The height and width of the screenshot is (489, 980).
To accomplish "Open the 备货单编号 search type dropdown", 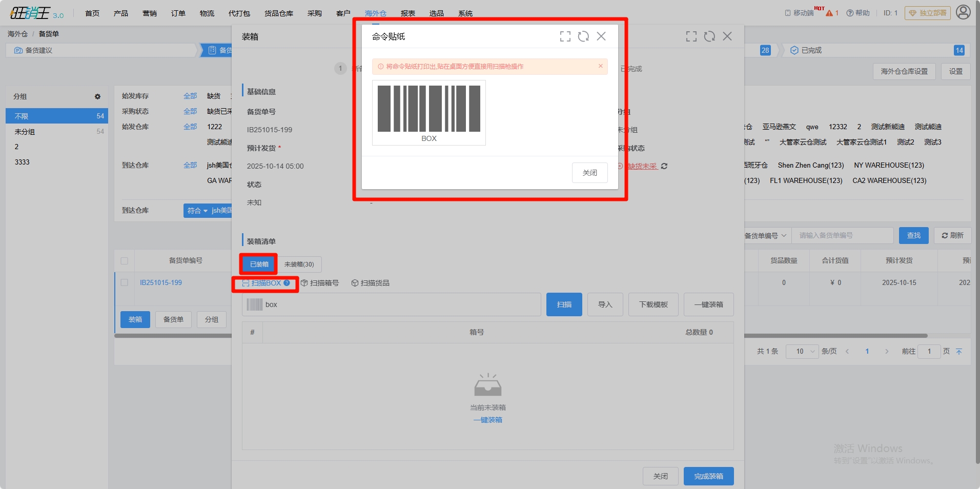I will point(765,235).
